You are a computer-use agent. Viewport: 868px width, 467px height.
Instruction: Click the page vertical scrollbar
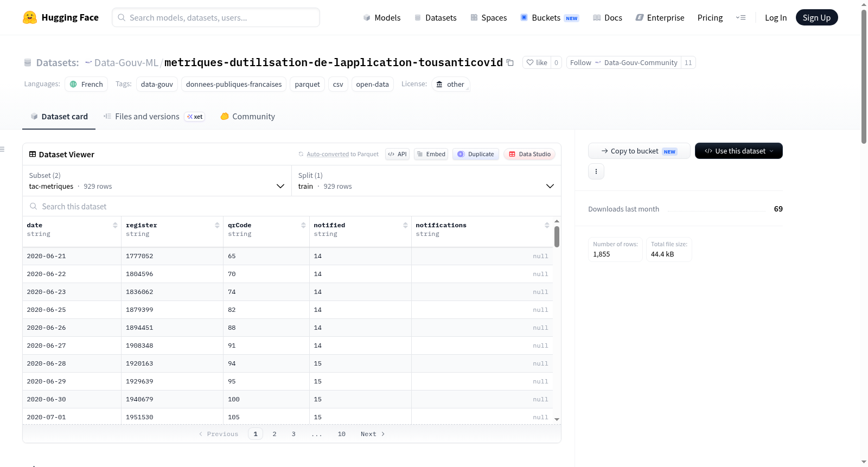click(x=864, y=76)
